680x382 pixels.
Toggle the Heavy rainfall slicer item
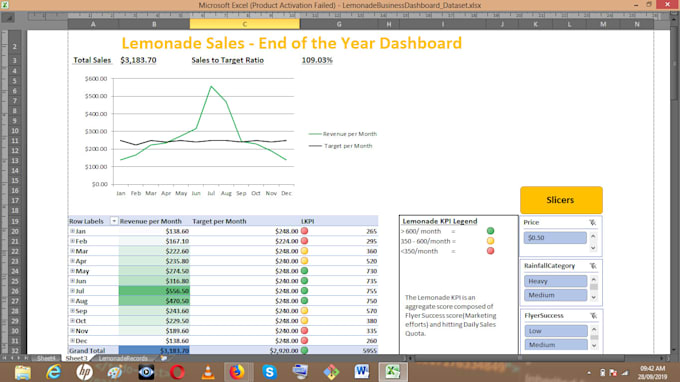[x=556, y=281]
